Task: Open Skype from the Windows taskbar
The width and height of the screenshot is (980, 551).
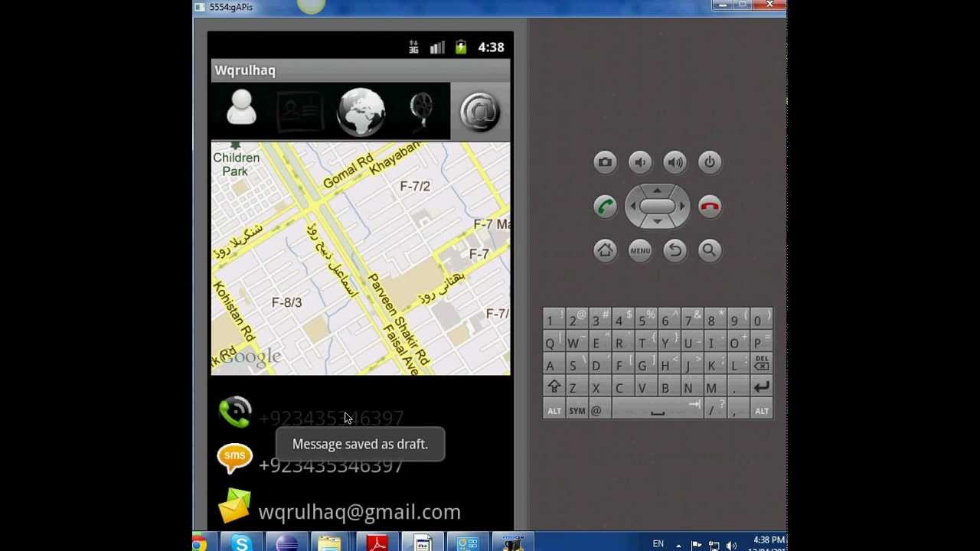Action: pyautogui.click(x=241, y=543)
